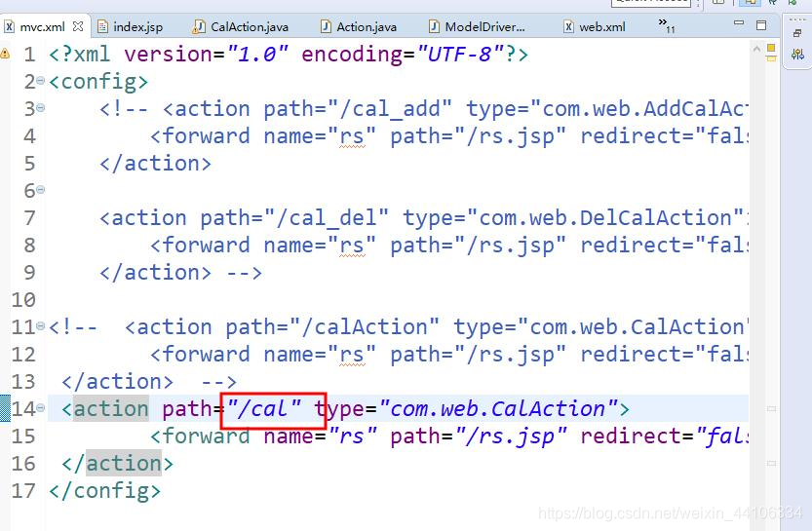Click "com.web.CalAction" on line 14
The height and width of the screenshot is (531, 812).
498,409
